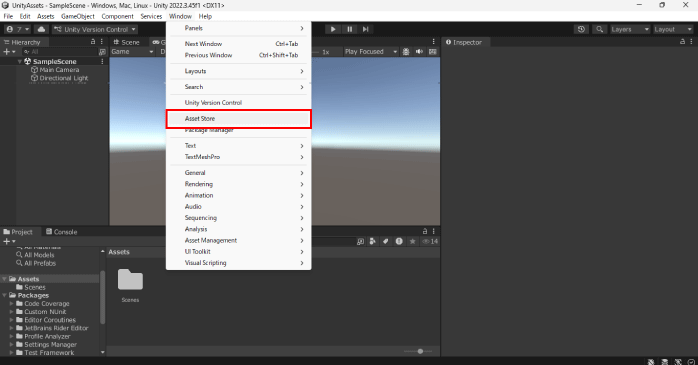The width and height of the screenshot is (698, 365).
Task: Click the Project search-by-label tag icon
Action: pyautogui.click(x=386, y=241)
